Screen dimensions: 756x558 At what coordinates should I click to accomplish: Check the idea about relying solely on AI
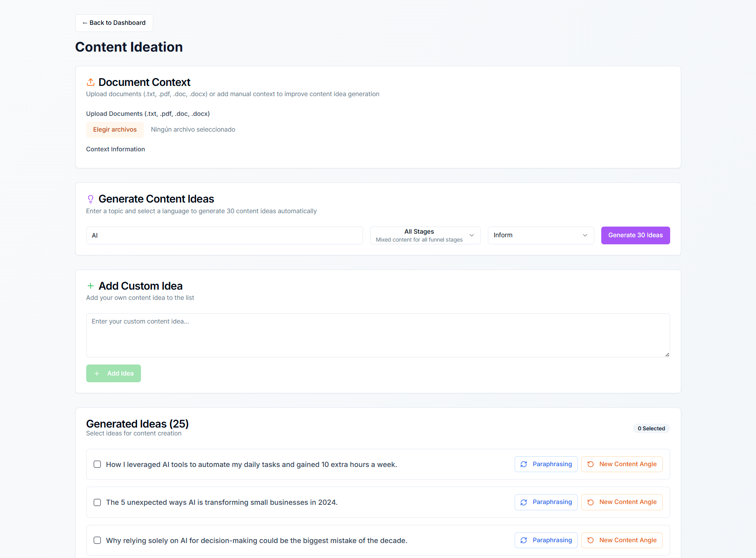point(97,540)
